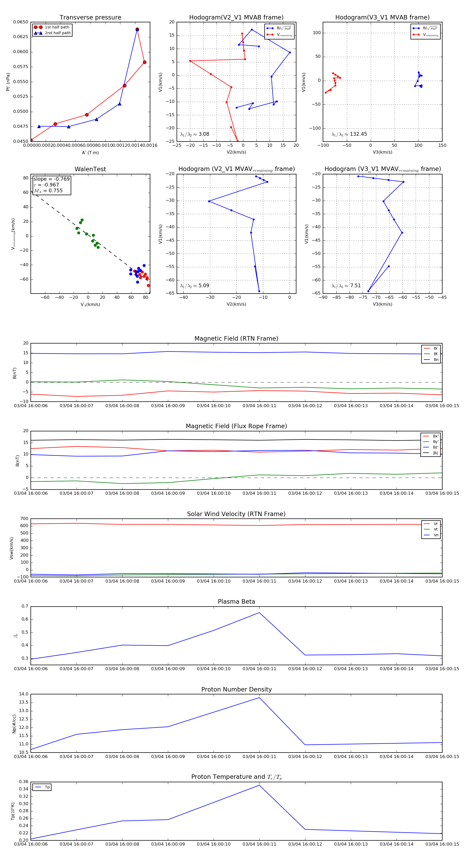Screen dimensions: 473x868
Task: Click V_remaining legend entry in V2_V1 MVAB hodogram
Action: [x=279, y=35]
